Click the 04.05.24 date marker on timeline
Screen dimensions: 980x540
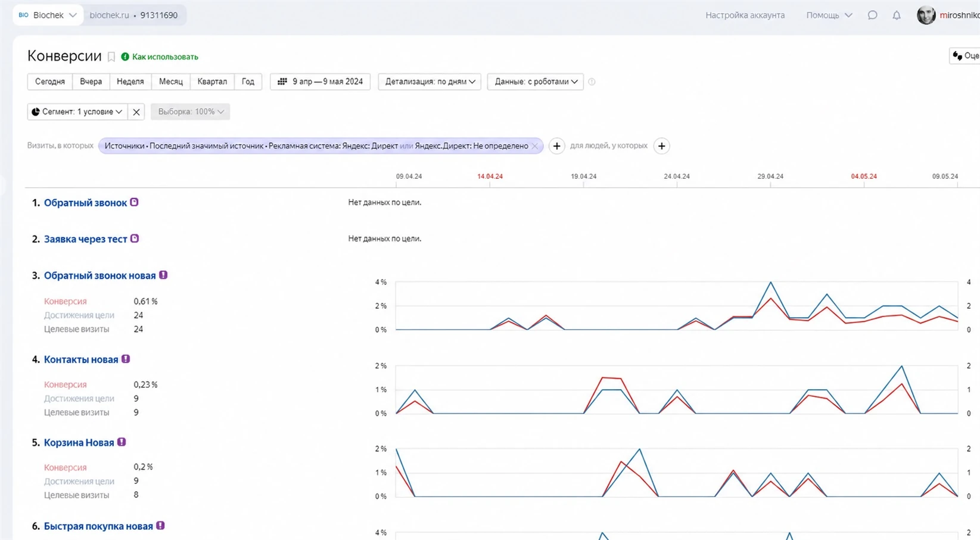(864, 176)
